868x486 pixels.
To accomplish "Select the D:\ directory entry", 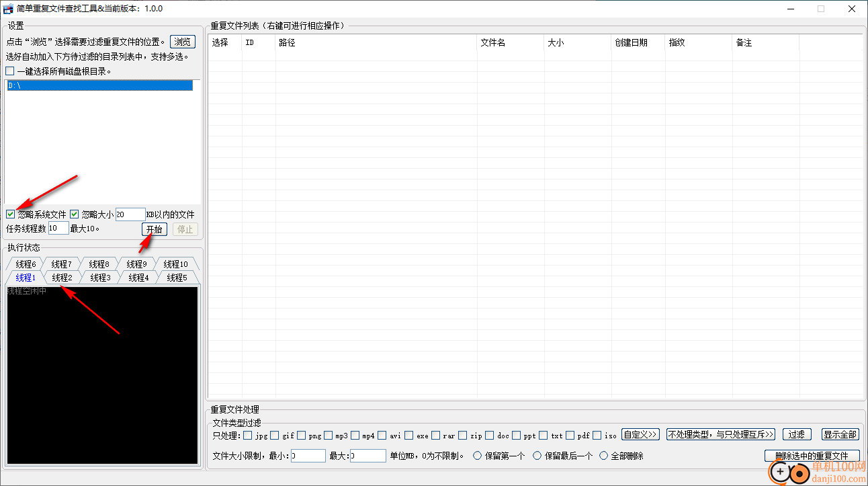I will (99, 85).
